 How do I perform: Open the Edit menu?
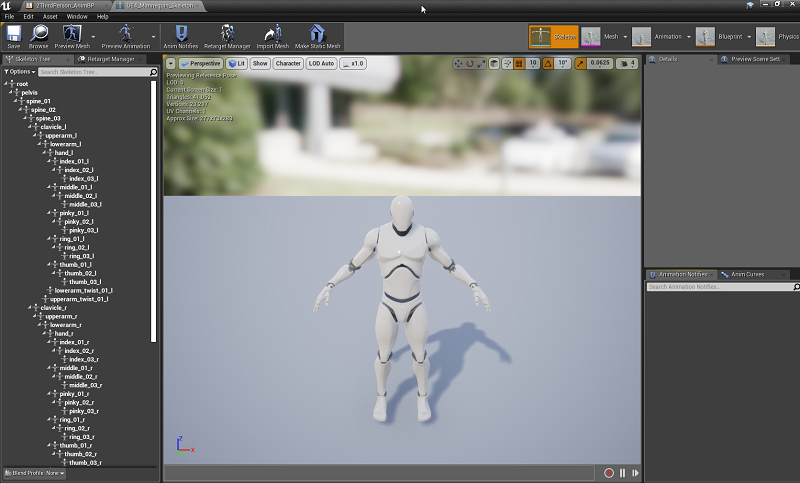pyautogui.click(x=29, y=16)
